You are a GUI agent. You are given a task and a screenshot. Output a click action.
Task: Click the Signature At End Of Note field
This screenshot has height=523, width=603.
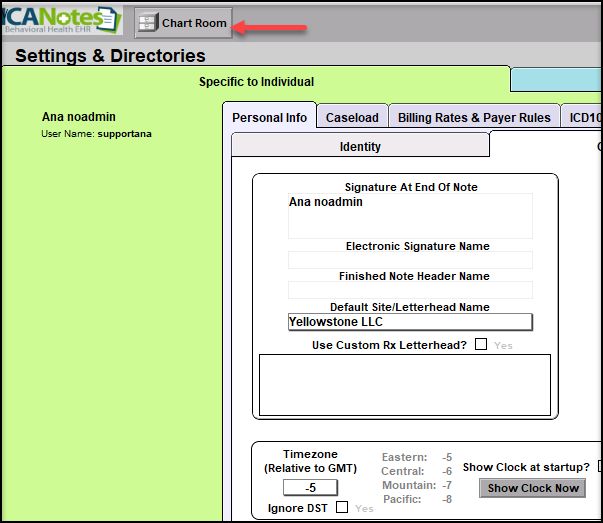point(410,215)
